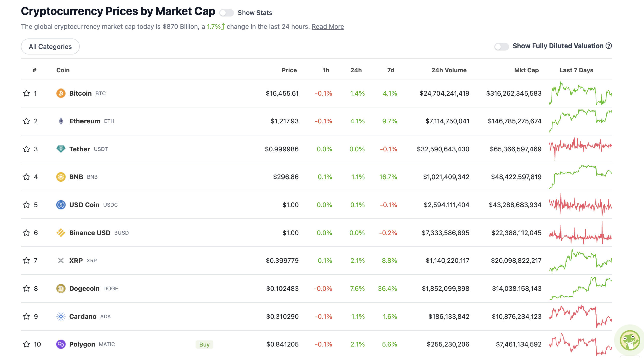Open the BNB coin page
The width and height of the screenshot is (644, 358).
tap(76, 177)
